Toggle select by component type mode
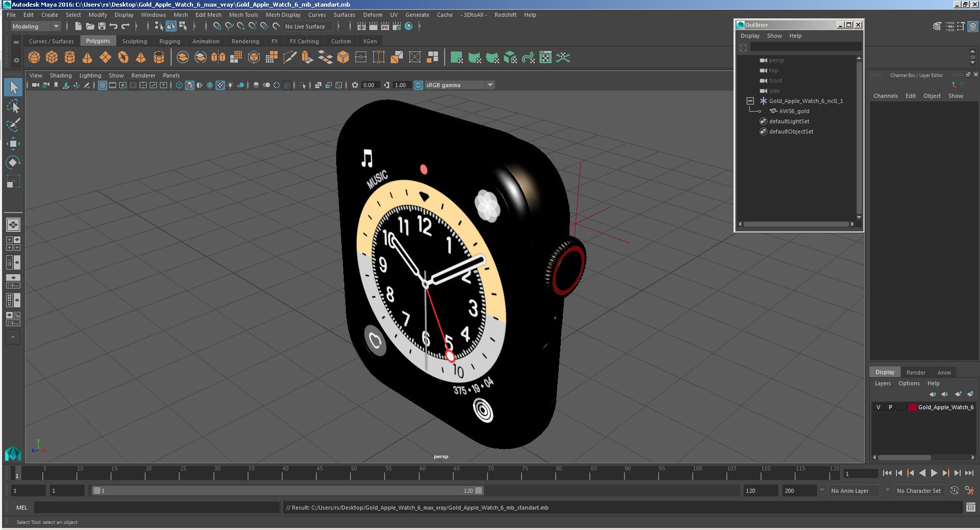This screenshot has width=980, height=530. tap(183, 26)
